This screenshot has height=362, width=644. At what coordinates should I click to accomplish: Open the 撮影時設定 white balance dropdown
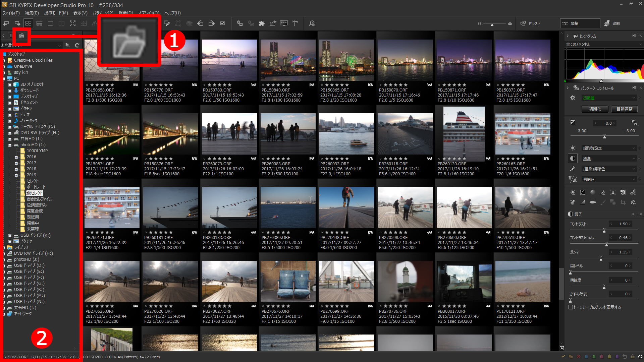click(608, 148)
